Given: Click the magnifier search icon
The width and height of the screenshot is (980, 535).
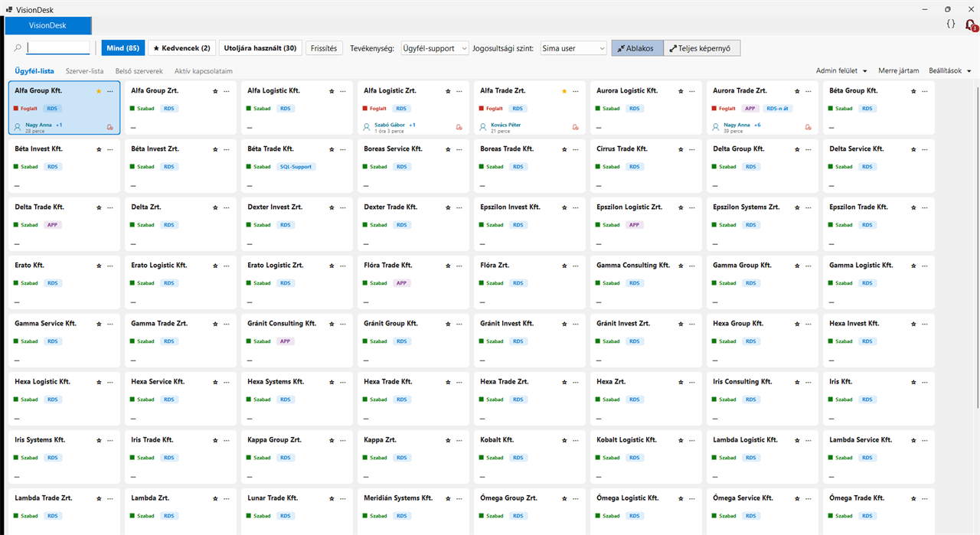Looking at the screenshot, I should click(17, 48).
